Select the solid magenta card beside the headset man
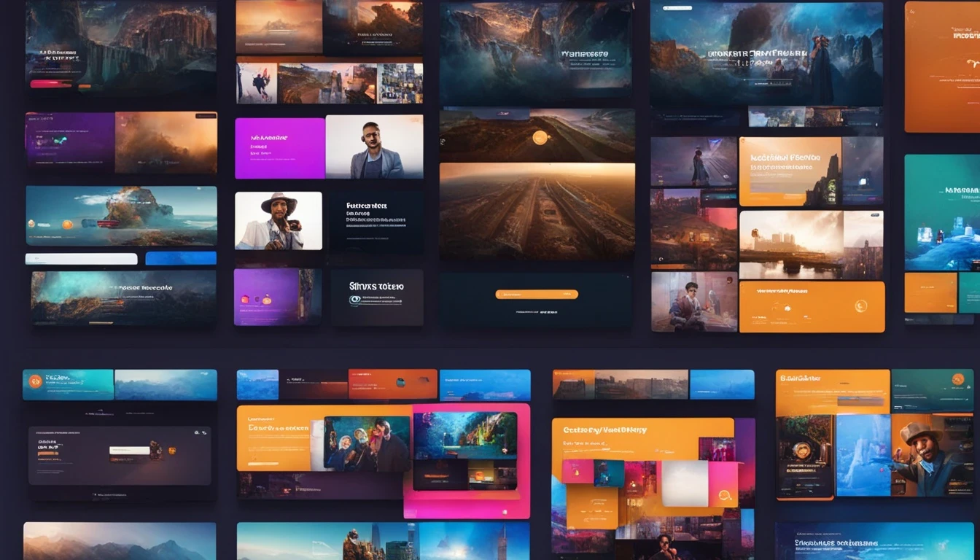 click(280, 148)
